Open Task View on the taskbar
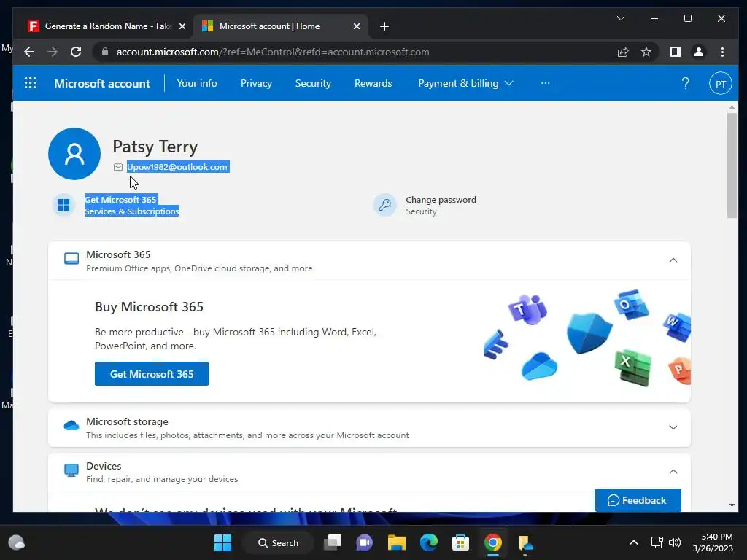 pyautogui.click(x=333, y=542)
